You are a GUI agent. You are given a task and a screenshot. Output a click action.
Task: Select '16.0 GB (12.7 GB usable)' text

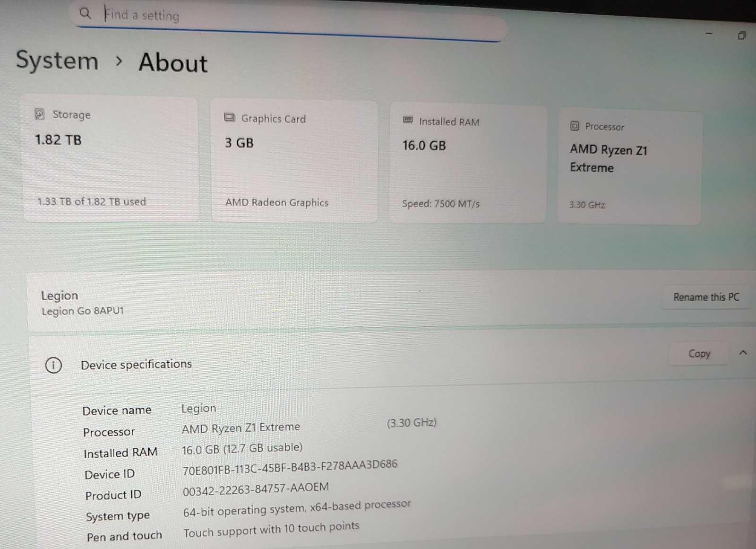[242, 448]
